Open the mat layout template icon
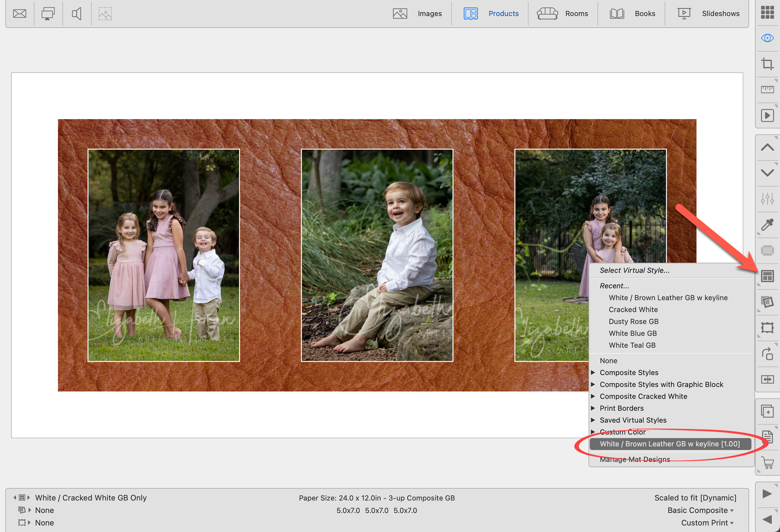This screenshot has height=532, width=780. [767, 276]
